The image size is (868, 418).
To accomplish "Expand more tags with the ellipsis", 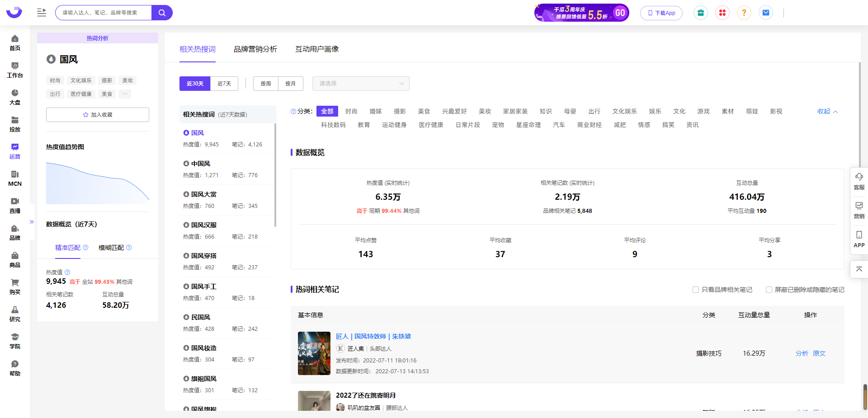I will [125, 94].
